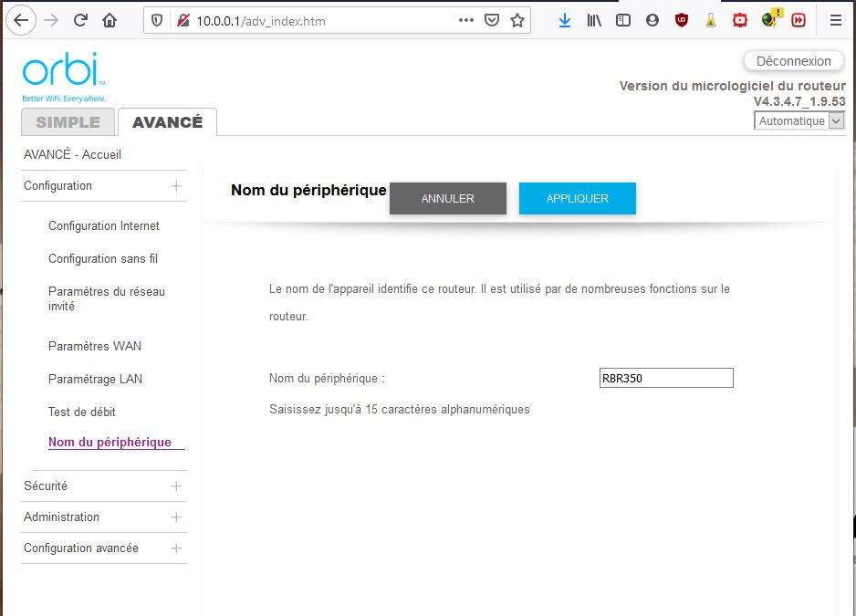Open the Downloads panel in Firefox toolbar
This screenshot has height=616, width=856.
565,19
